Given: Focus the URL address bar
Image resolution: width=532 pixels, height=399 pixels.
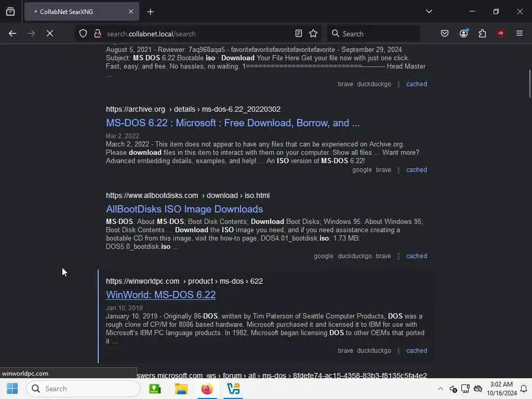Looking at the screenshot, I should coord(198,34).
